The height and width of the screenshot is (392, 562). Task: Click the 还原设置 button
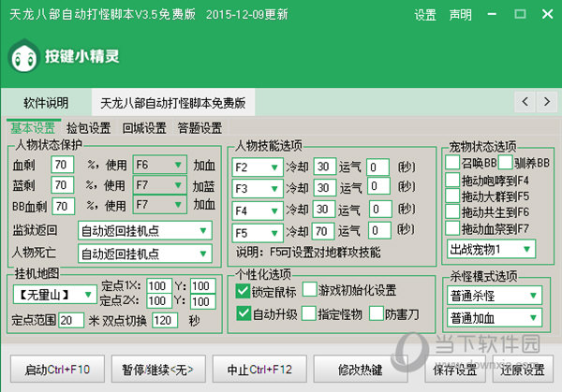tap(523, 370)
